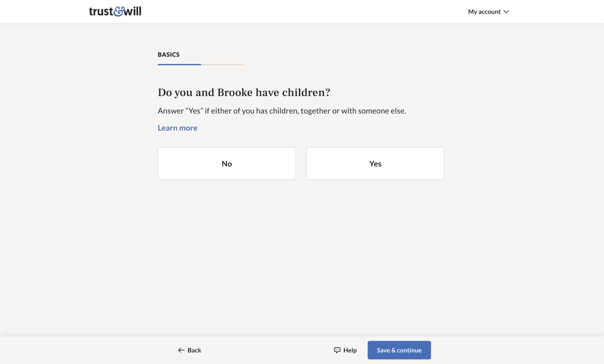Go back using the Back button text

click(x=194, y=350)
